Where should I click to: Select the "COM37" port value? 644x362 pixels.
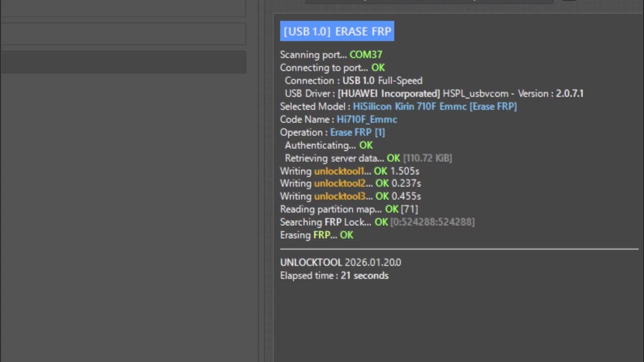(366, 55)
